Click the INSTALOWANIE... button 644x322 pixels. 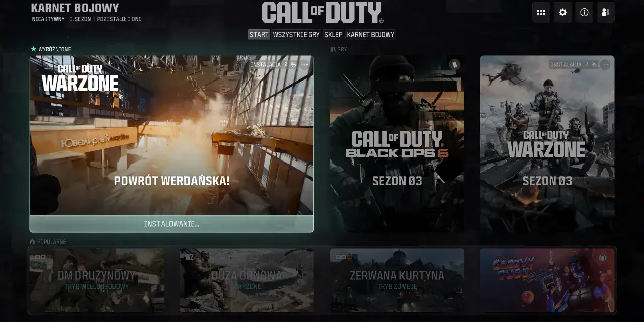172,224
